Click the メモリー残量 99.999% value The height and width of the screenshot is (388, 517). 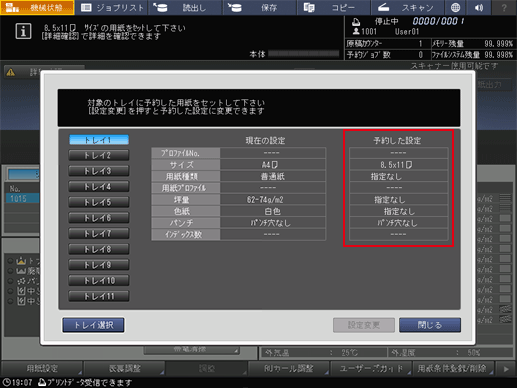498,44
